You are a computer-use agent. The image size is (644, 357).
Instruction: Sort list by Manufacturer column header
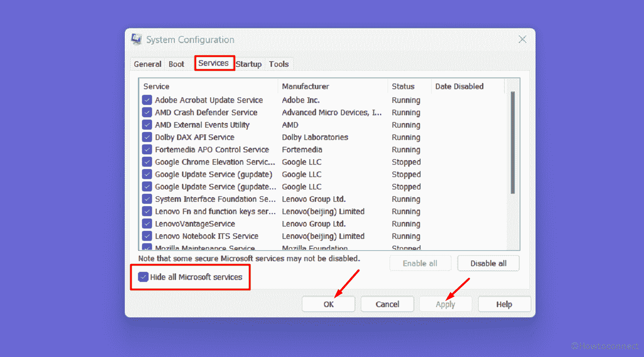click(x=333, y=86)
